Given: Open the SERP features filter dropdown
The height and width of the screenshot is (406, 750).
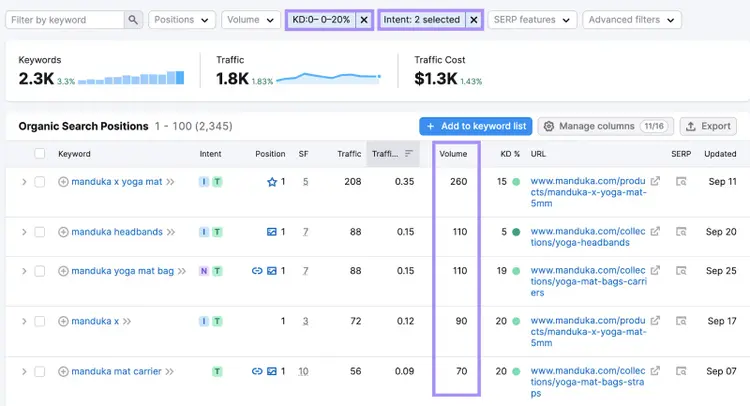Looking at the screenshot, I should [x=532, y=20].
